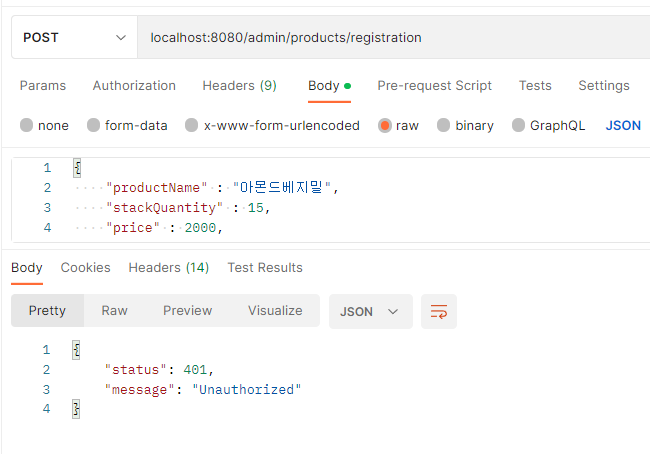This screenshot has height=454, width=650.
Task: Click the stackQuantity value 15
Action: click(x=255, y=208)
